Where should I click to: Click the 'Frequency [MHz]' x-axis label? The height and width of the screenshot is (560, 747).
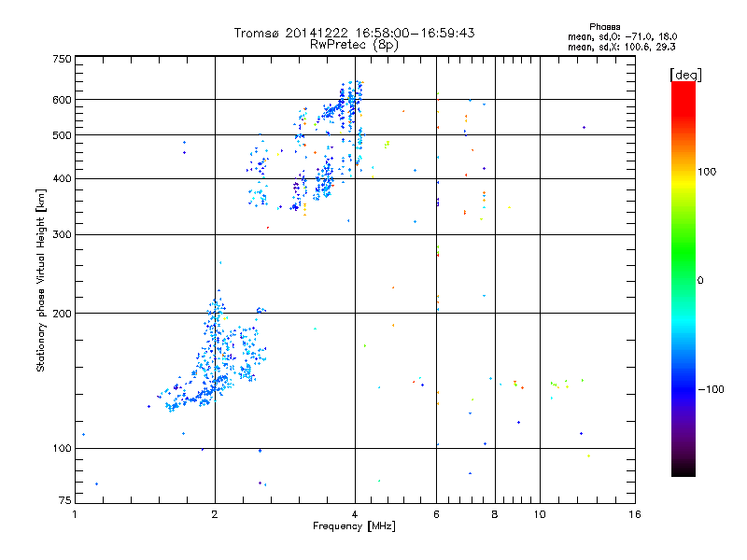(354, 526)
